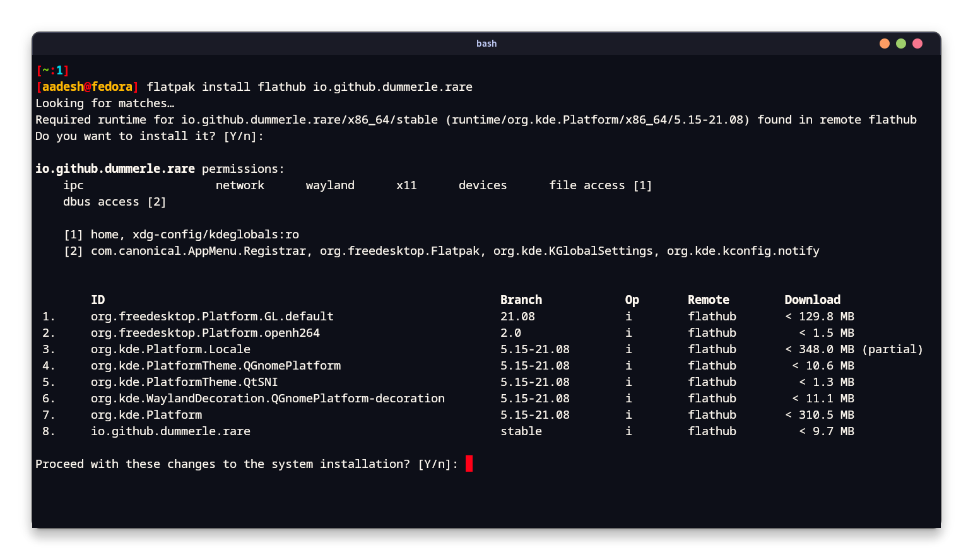Click the file access [1] permission
The width and height of the screenshot is (973, 560).
click(x=600, y=185)
